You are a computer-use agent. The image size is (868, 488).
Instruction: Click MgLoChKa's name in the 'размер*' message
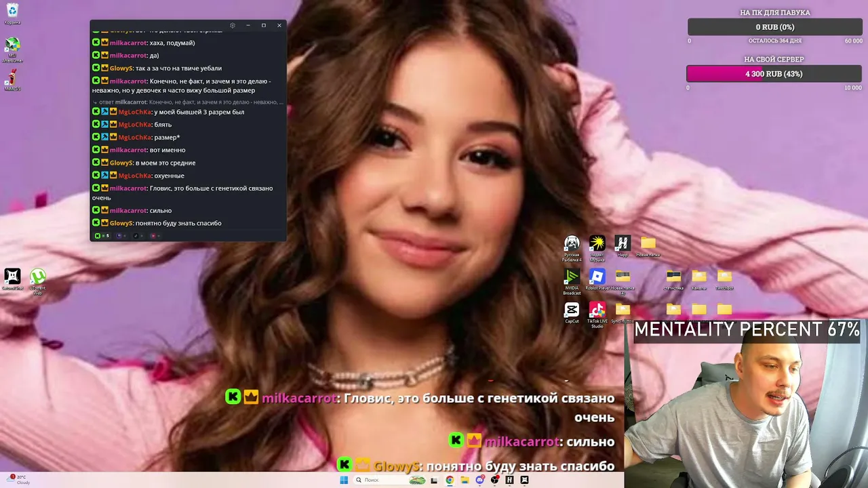point(135,138)
